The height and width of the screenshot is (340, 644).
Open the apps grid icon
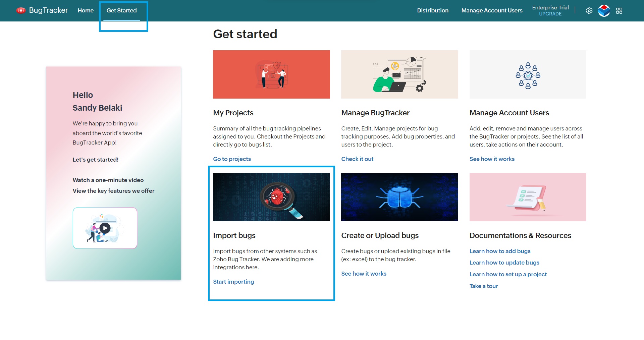point(619,11)
